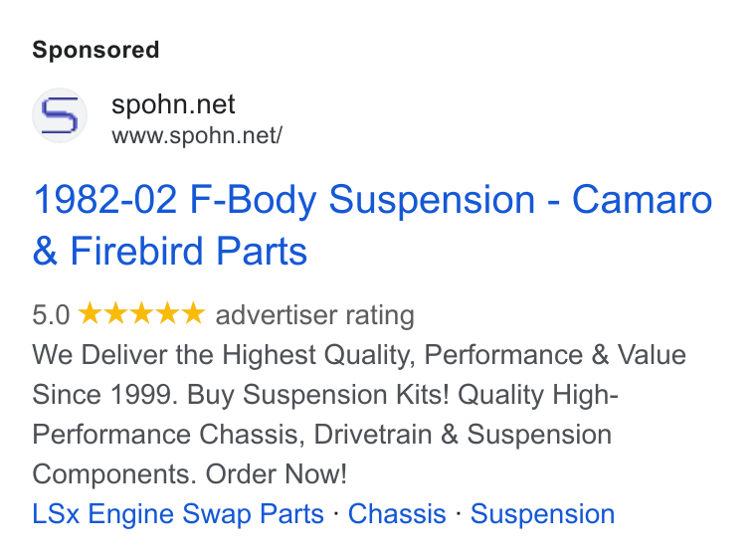Viewport: 756px width, 555px height.
Task: Open the Suspension sitelink
Action: tap(543, 514)
